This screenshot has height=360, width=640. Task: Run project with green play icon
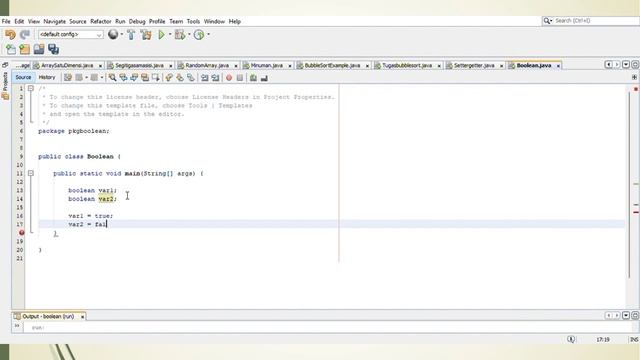[x=162, y=35]
